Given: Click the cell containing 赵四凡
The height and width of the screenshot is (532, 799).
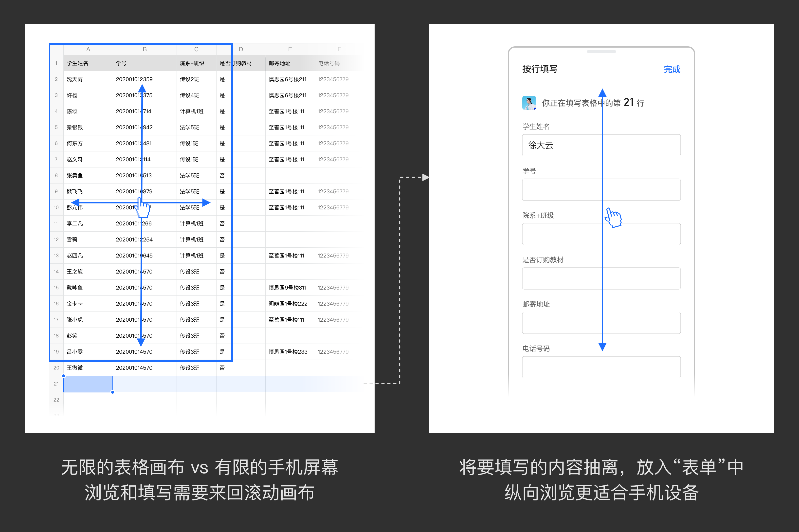Looking at the screenshot, I should [88, 256].
